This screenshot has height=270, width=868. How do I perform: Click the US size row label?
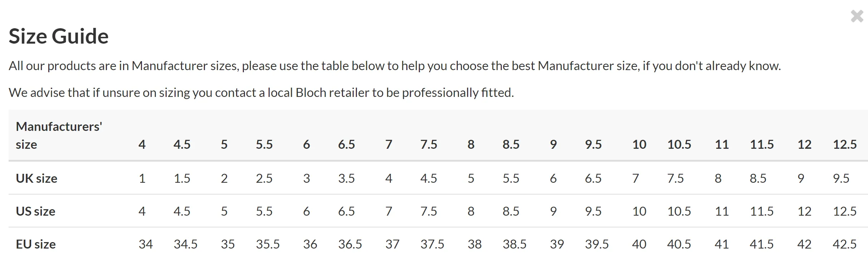[x=35, y=211]
